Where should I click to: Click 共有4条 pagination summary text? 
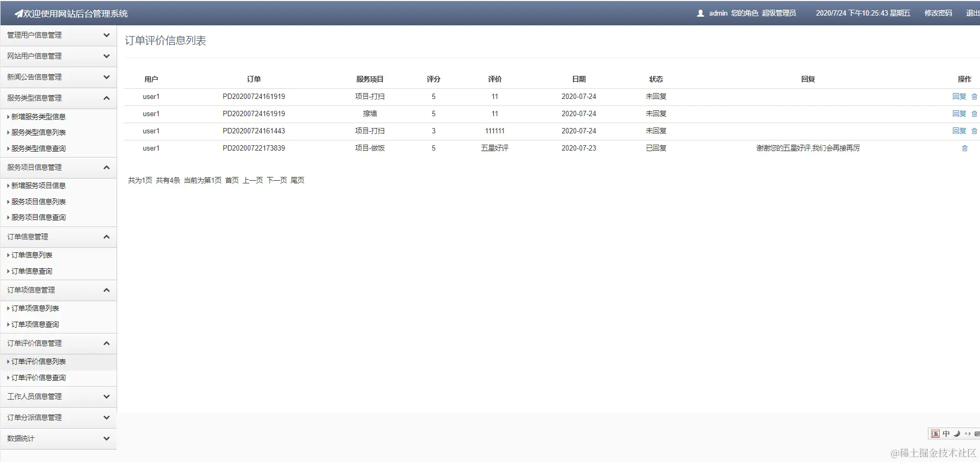(x=168, y=180)
